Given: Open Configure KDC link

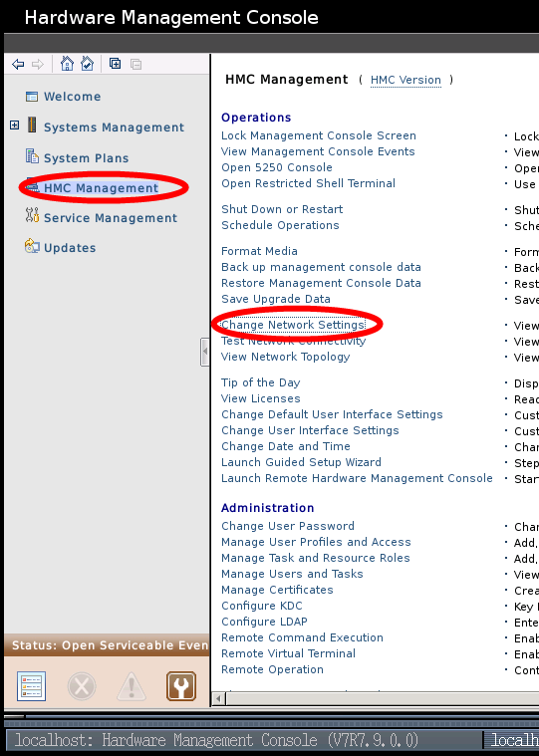Looking at the screenshot, I should coord(262,606).
